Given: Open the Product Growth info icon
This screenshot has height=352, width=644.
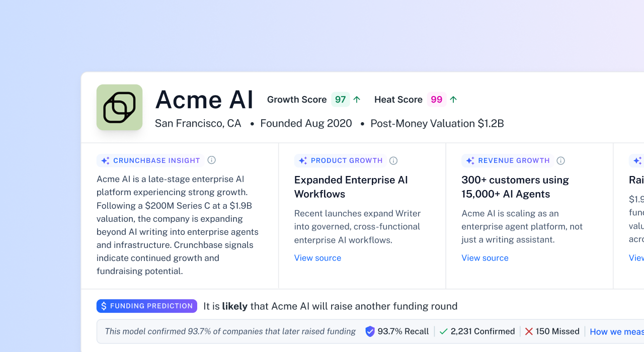Looking at the screenshot, I should 393,160.
